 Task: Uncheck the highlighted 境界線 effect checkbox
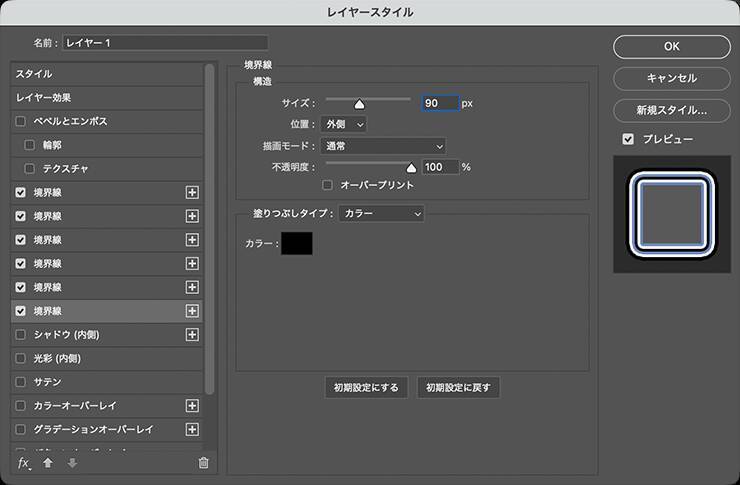pos(20,311)
